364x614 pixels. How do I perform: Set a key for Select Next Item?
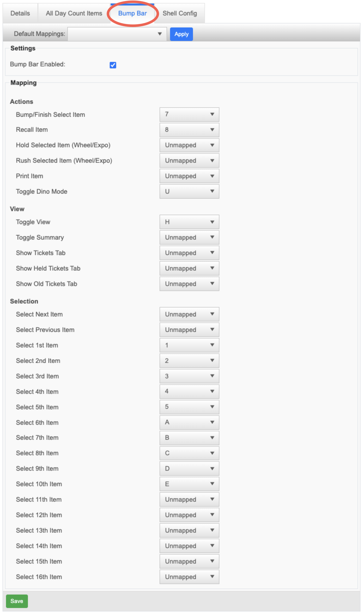click(189, 314)
